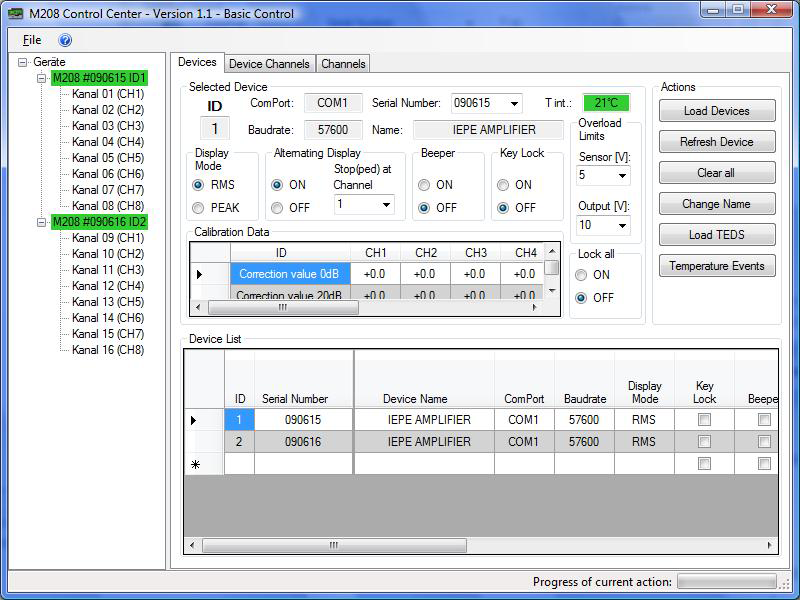The image size is (800, 600).
Task: Click the Clear all button
Action: coord(717,173)
